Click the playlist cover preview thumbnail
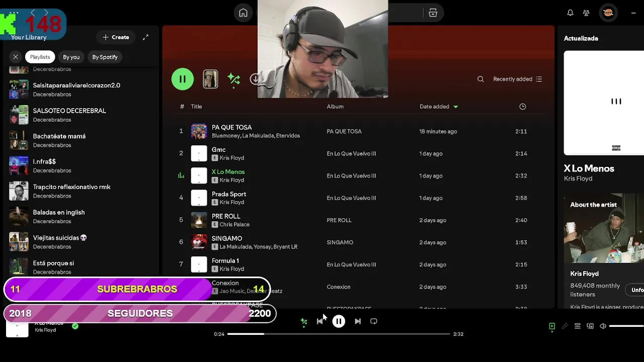The width and height of the screenshot is (644, 362). coord(210,79)
